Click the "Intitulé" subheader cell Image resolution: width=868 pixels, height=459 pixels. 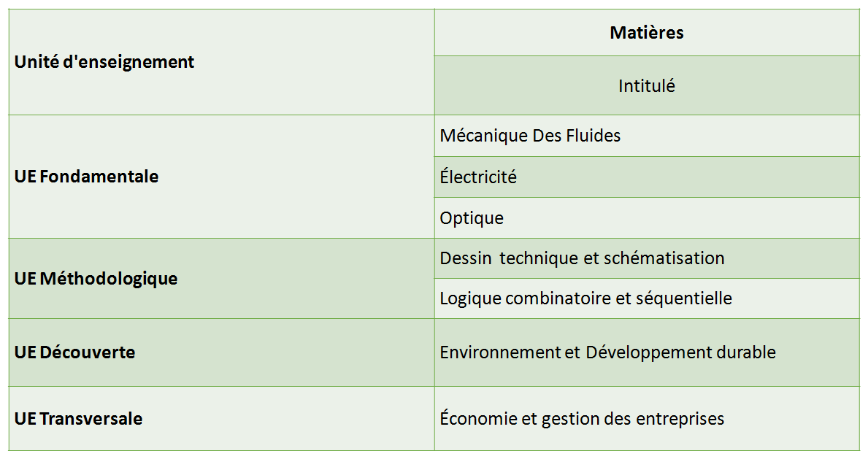tap(646, 85)
